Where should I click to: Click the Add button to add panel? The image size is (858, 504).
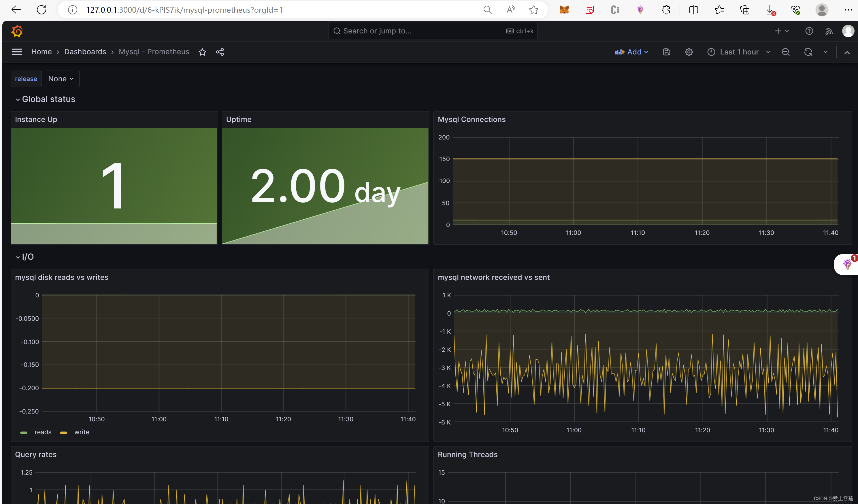pos(632,52)
